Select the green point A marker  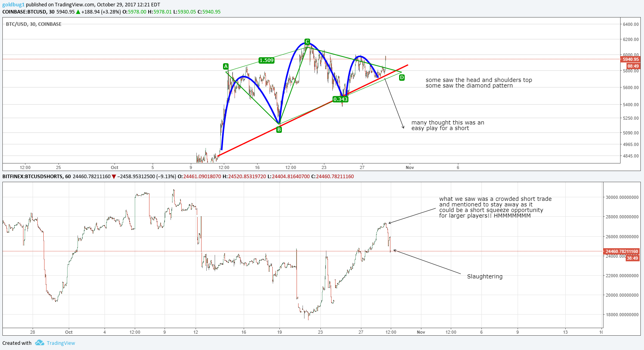[x=226, y=66]
